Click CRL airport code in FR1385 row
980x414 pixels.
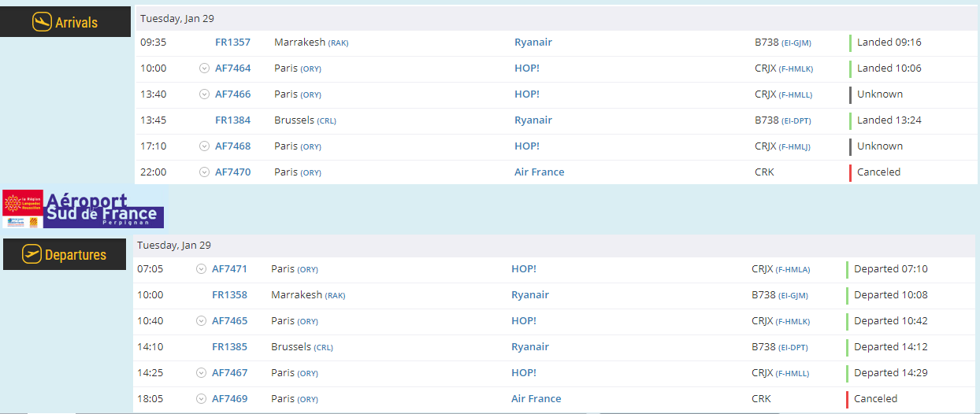321,348
